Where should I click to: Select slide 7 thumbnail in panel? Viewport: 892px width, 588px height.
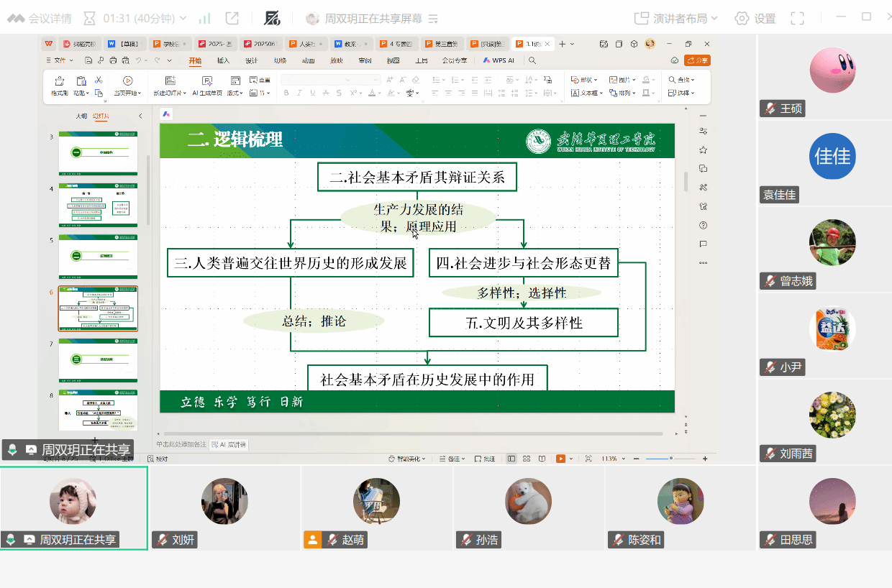[98, 359]
